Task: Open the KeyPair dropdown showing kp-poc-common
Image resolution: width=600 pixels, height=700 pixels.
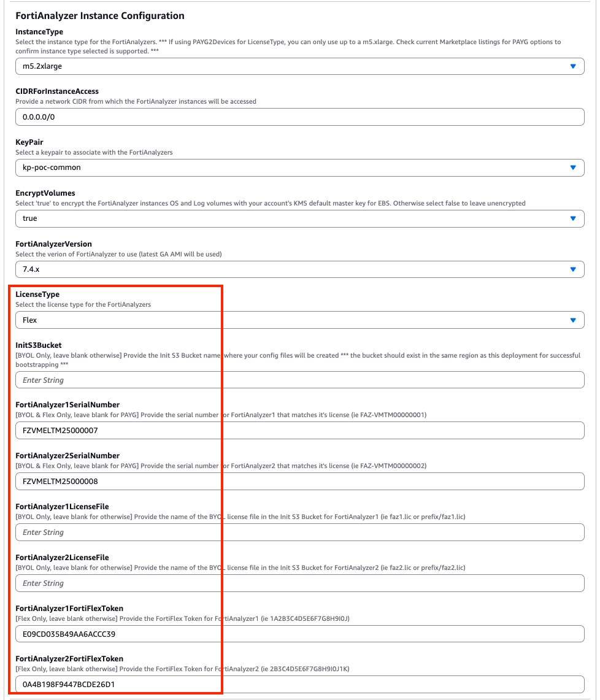Action: tap(299, 167)
